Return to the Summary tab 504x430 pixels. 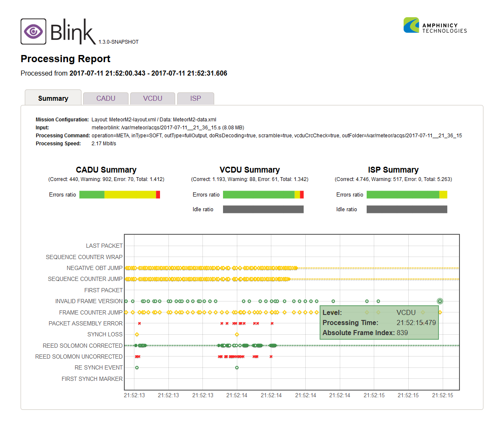tap(53, 98)
